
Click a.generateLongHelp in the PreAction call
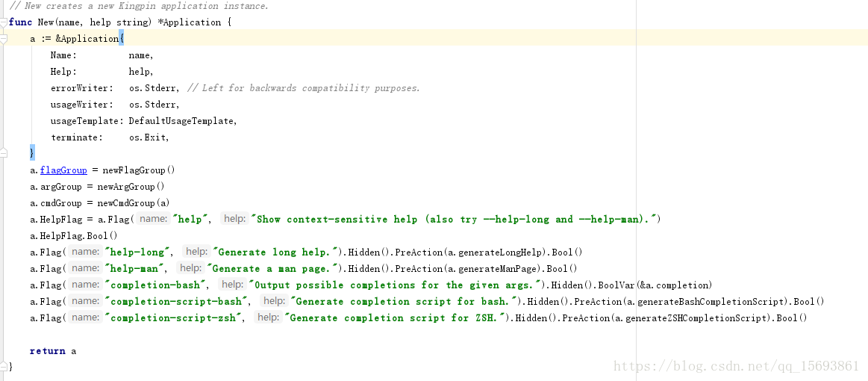pyautogui.click(x=494, y=252)
